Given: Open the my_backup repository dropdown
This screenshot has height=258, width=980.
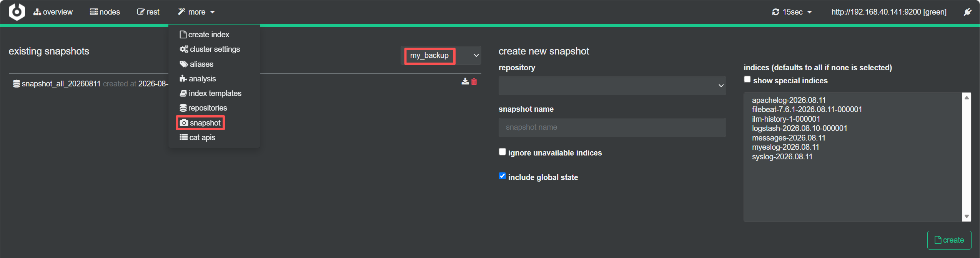Looking at the screenshot, I should (441, 55).
